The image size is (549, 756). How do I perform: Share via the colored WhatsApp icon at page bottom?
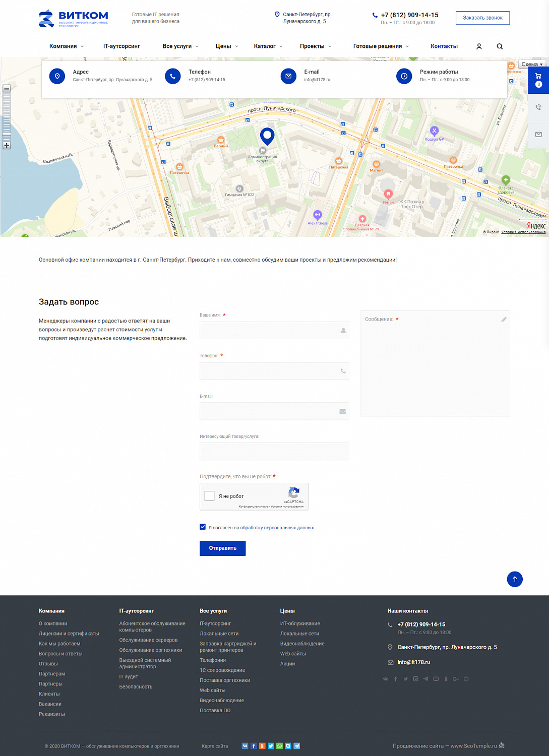(279, 746)
